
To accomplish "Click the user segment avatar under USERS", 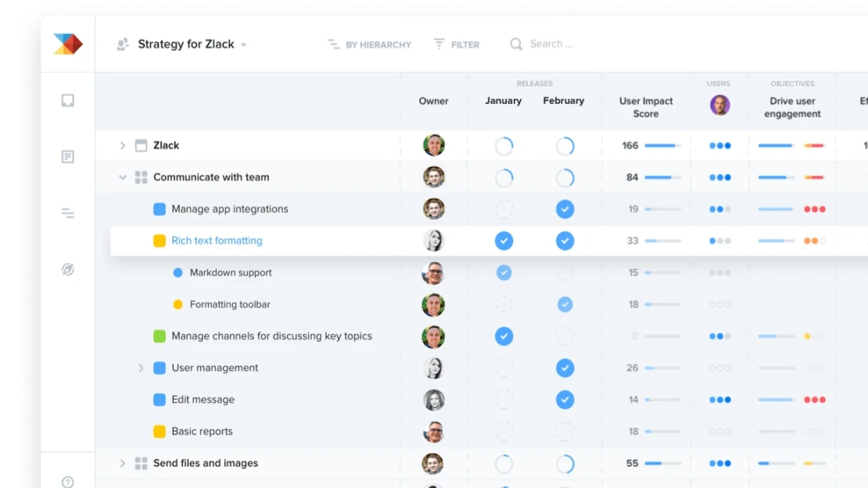I will 719,105.
